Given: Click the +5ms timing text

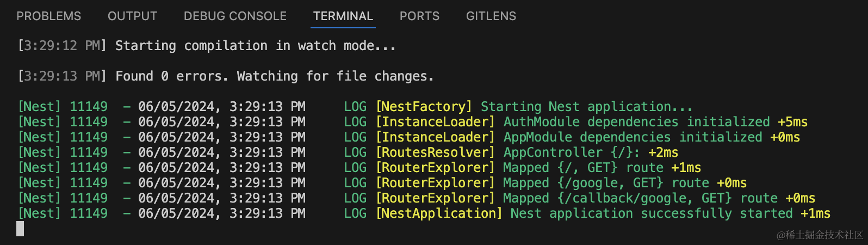Looking at the screenshot, I should [x=793, y=122].
